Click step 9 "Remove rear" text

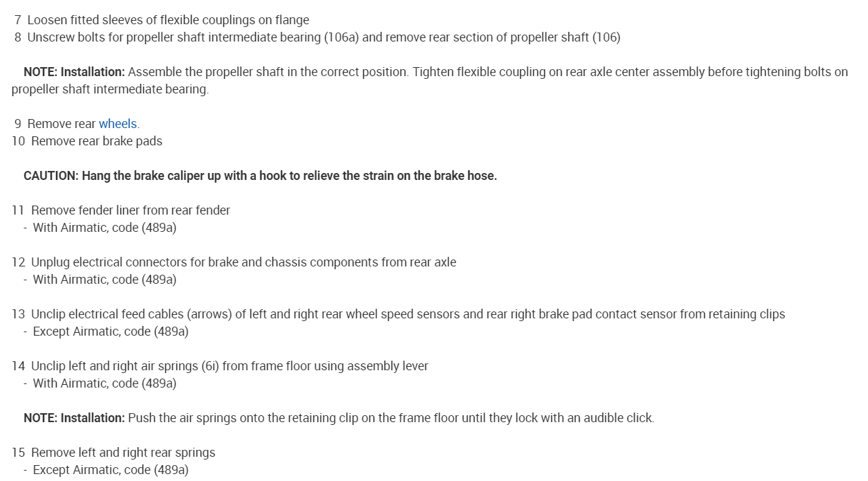(62, 124)
